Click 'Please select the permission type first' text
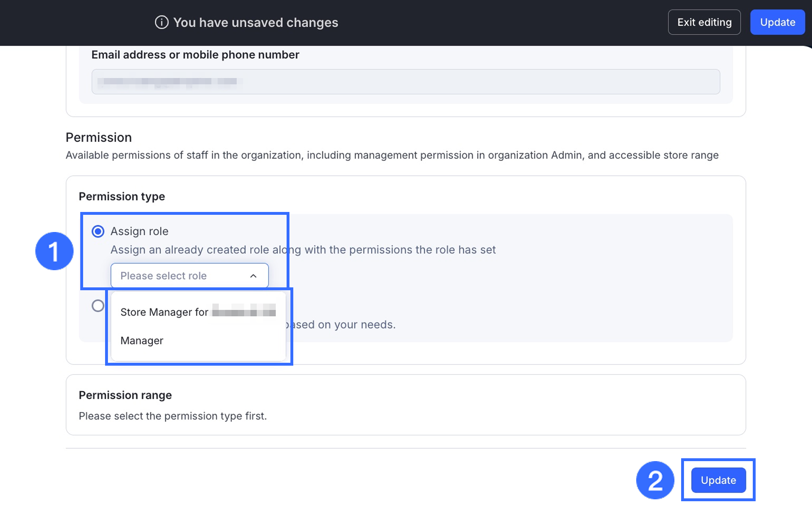The width and height of the screenshot is (812, 506). click(x=172, y=416)
